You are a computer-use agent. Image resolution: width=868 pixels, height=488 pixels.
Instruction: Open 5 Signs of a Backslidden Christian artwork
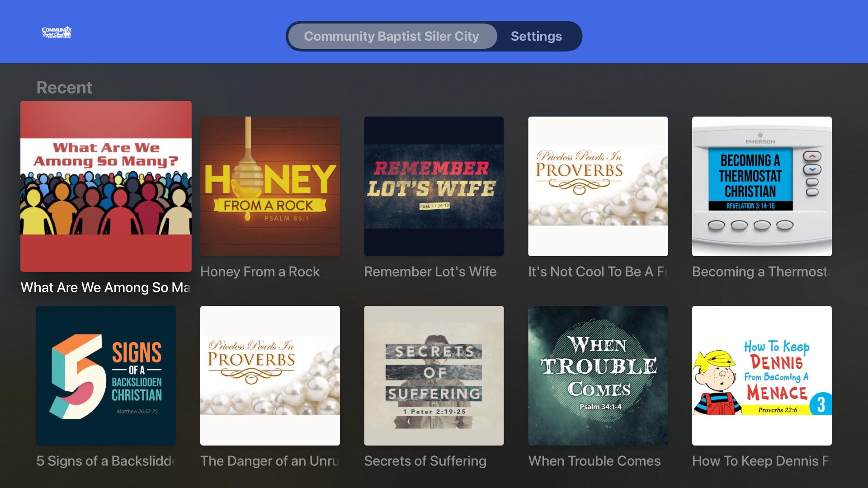106,375
